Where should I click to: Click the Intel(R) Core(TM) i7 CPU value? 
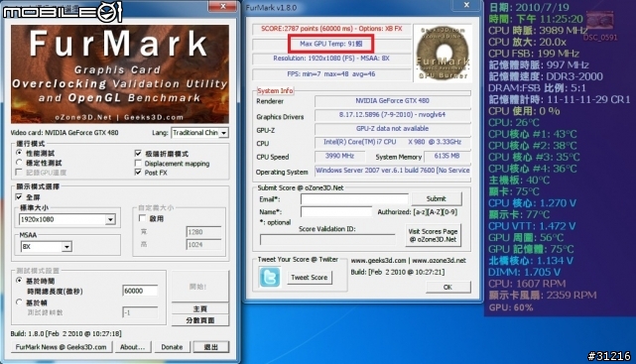(392, 142)
